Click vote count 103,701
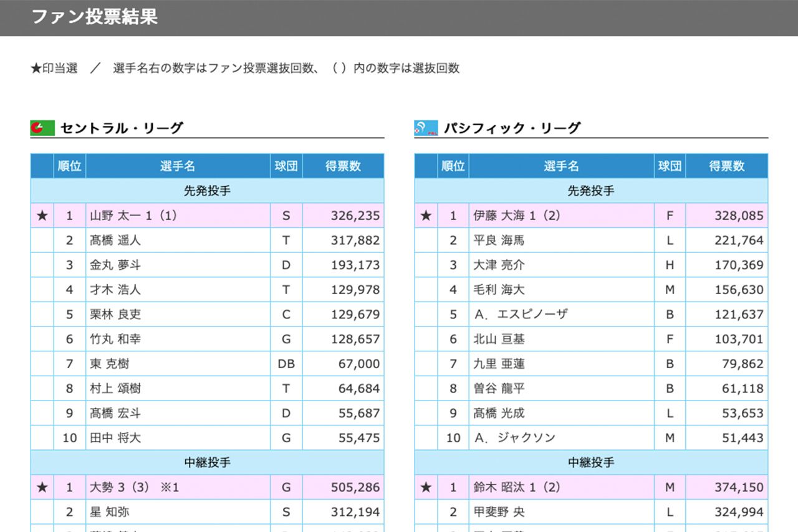The height and width of the screenshot is (532, 798). tap(739, 339)
